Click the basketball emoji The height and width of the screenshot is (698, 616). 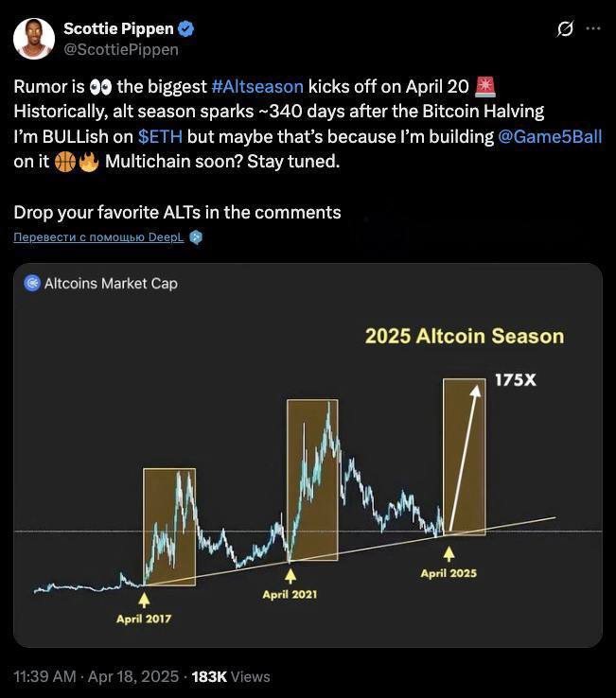pyautogui.click(x=65, y=162)
